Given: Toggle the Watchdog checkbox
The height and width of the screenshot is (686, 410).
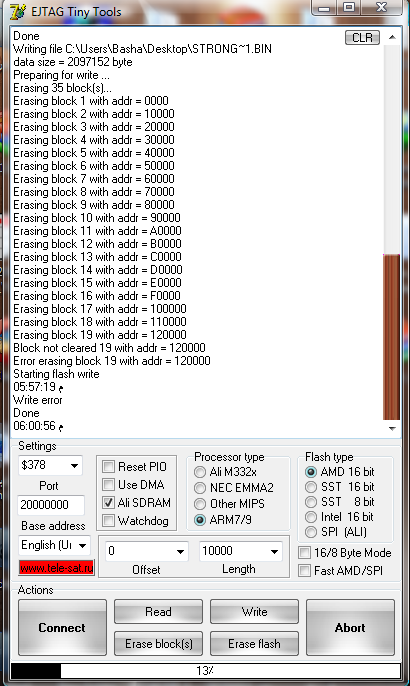Looking at the screenshot, I should pyautogui.click(x=108, y=520).
